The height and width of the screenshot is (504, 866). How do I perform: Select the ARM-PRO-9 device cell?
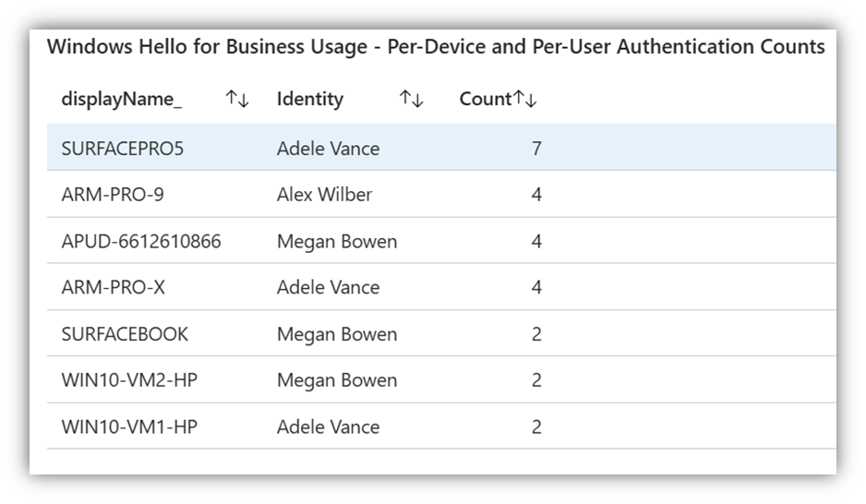(113, 195)
